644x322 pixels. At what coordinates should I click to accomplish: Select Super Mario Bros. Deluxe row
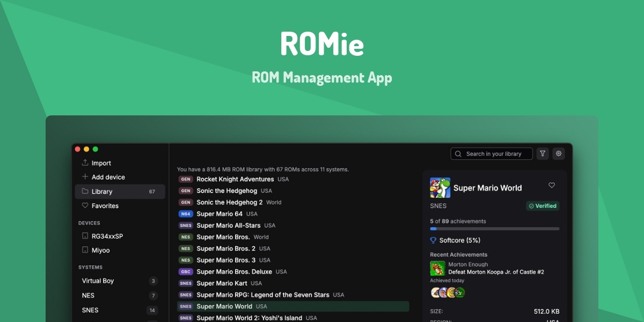point(293,272)
